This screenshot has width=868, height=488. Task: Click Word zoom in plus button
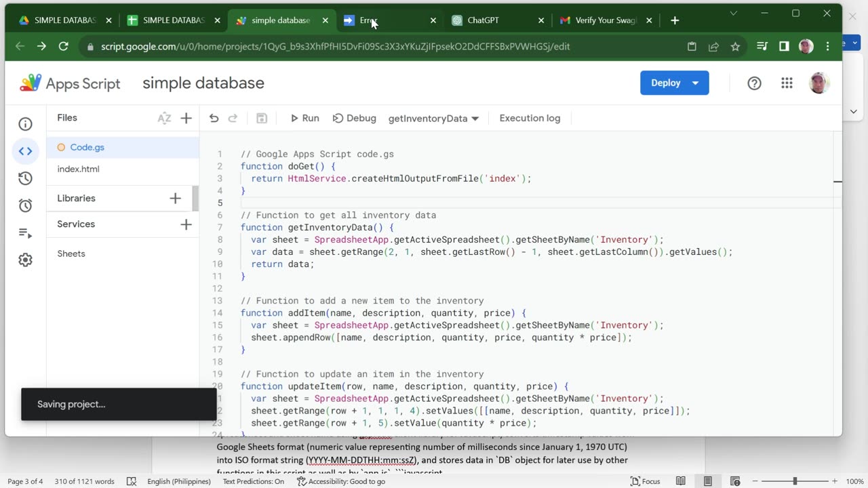(x=836, y=481)
